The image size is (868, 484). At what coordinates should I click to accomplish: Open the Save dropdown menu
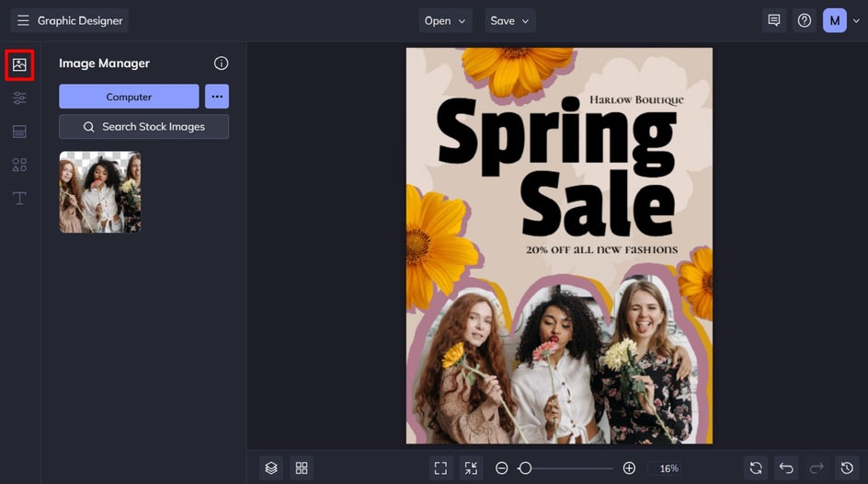509,20
